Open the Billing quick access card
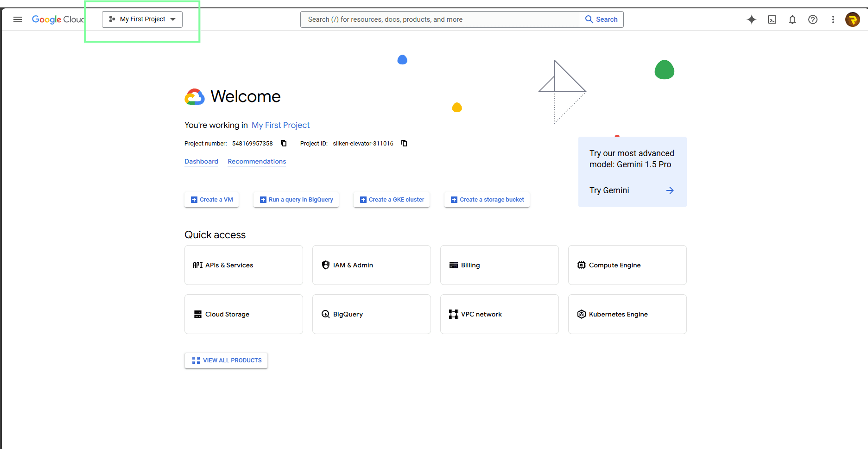This screenshot has height=449, width=868. (x=500, y=265)
